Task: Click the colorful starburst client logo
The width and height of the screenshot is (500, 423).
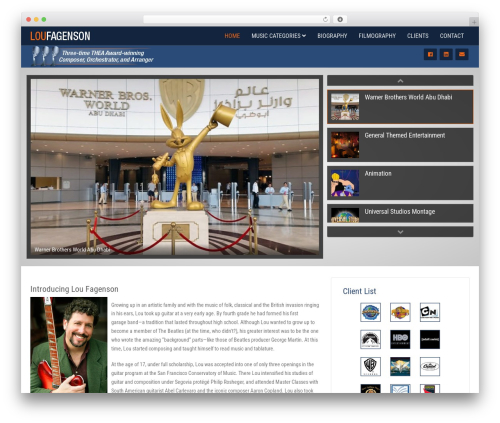Action: 400,366
